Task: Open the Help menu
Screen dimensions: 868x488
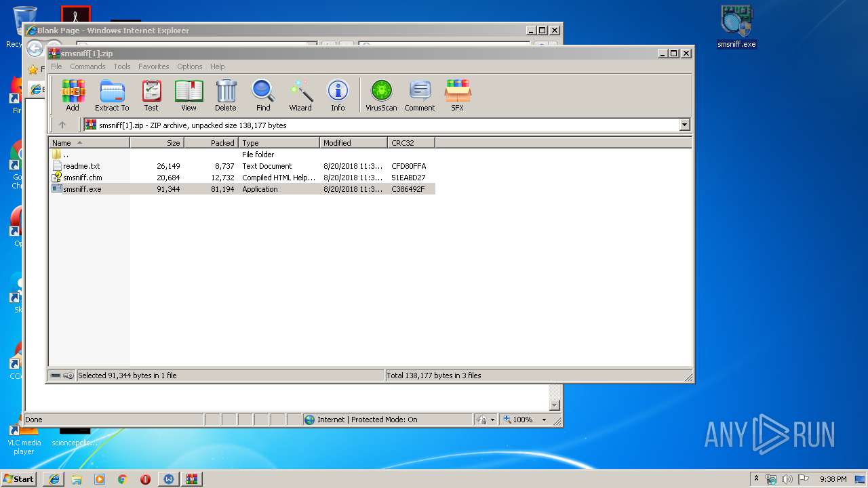Action: pyautogui.click(x=217, y=66)
